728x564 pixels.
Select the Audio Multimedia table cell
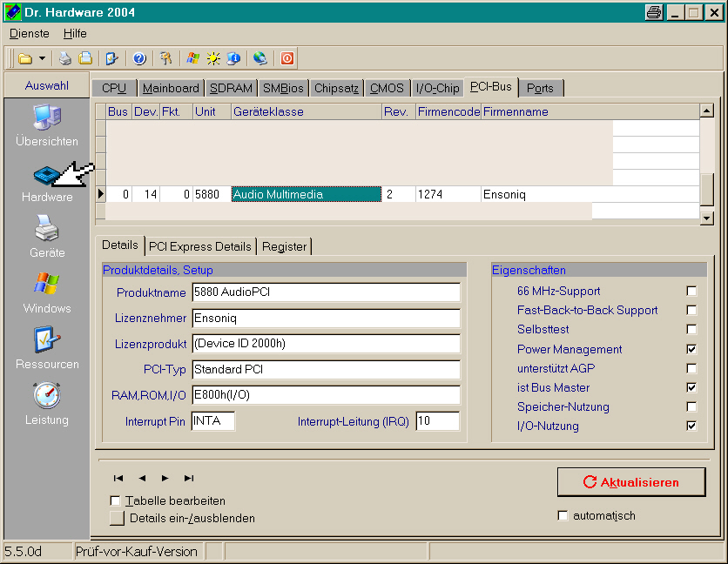(x=307, y=194)
